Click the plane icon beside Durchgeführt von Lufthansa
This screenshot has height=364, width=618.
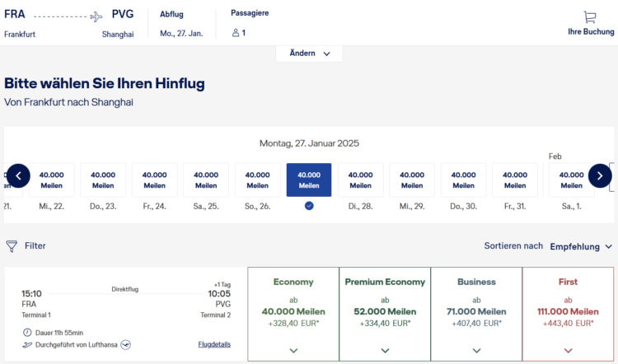27,345
